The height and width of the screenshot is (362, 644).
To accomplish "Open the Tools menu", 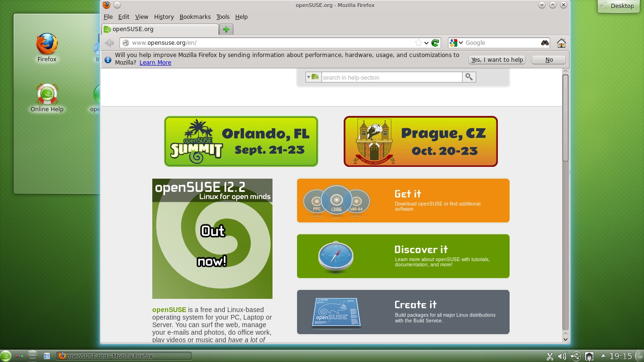I will pos(223,16).
